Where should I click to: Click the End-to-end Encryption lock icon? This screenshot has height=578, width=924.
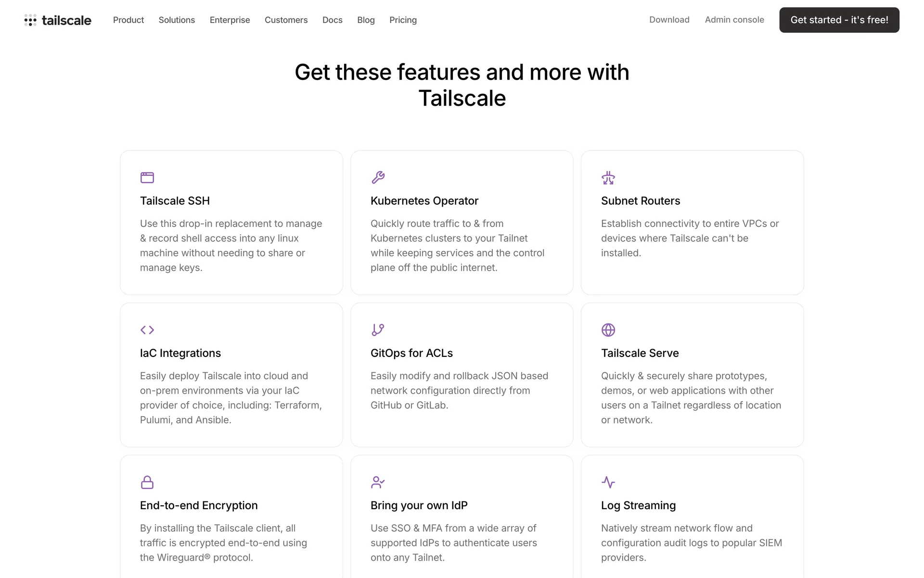[147, 482]
